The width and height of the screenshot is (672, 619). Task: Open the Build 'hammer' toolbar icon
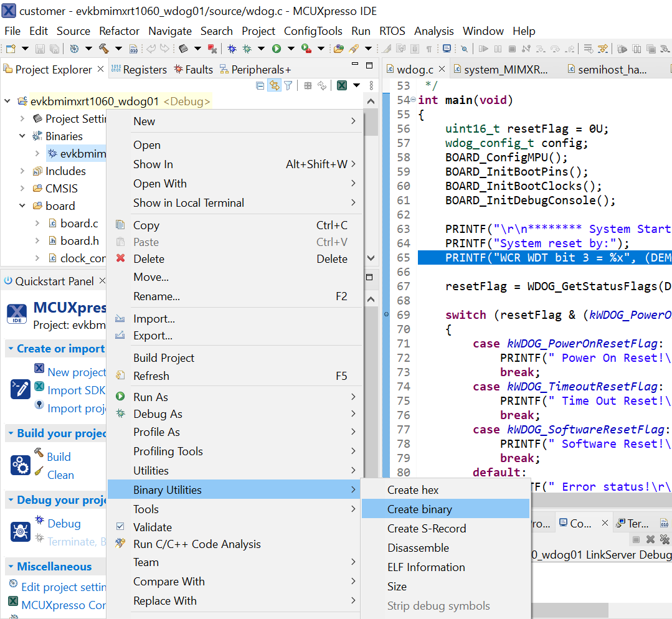pos(103,47)
